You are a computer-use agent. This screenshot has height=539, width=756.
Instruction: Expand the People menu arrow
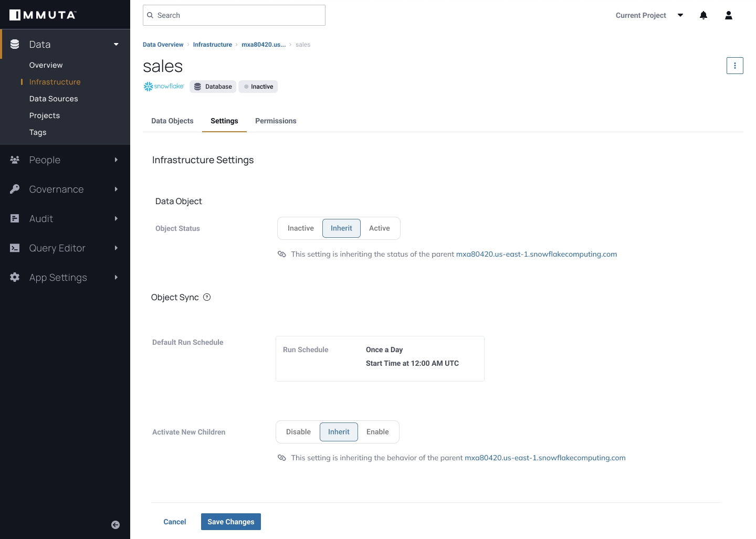[116, 160]
